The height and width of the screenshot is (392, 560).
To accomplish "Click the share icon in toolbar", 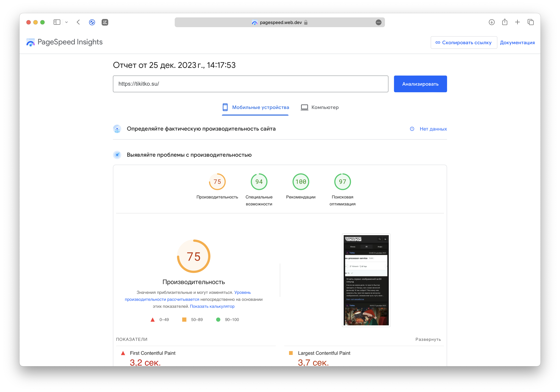I will click(x=505, y=22).
